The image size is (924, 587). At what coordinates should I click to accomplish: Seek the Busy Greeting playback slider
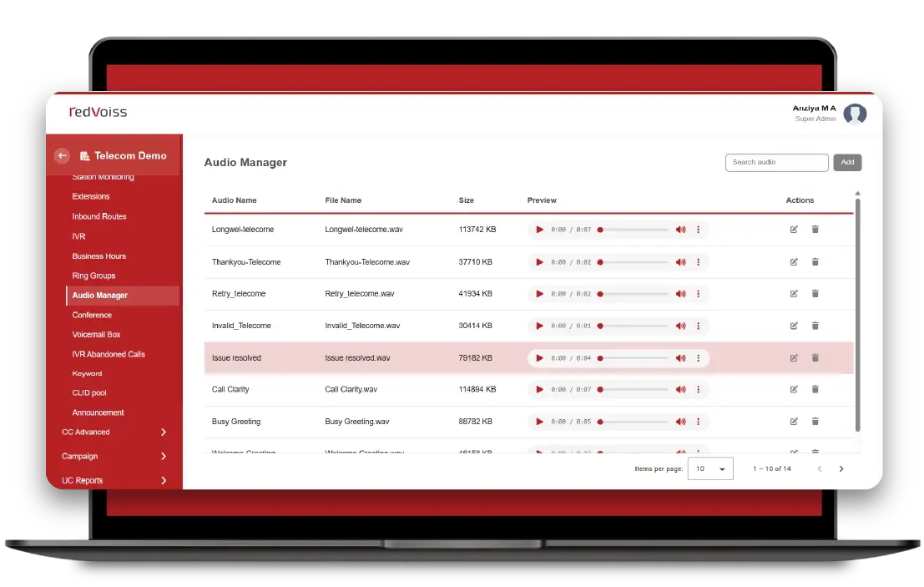(x=634, y=422)
